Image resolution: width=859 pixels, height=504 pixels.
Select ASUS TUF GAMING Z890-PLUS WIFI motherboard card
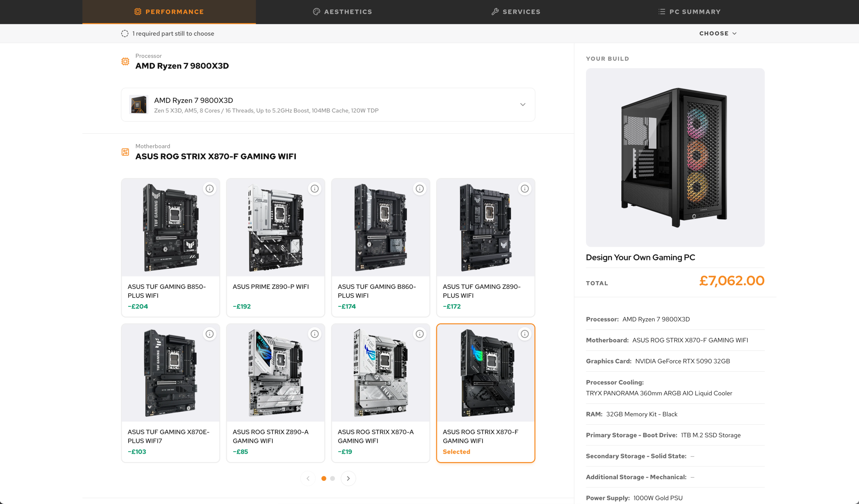[x=486, y=247]
